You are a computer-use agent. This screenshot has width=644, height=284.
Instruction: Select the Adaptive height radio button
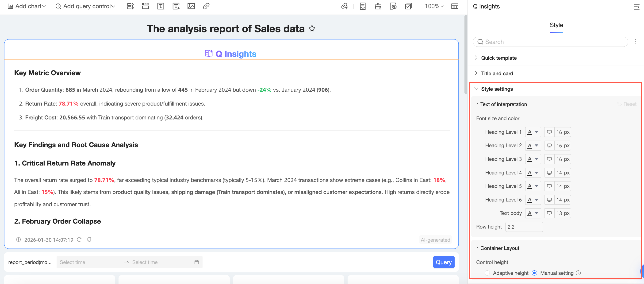coord(487,273)
